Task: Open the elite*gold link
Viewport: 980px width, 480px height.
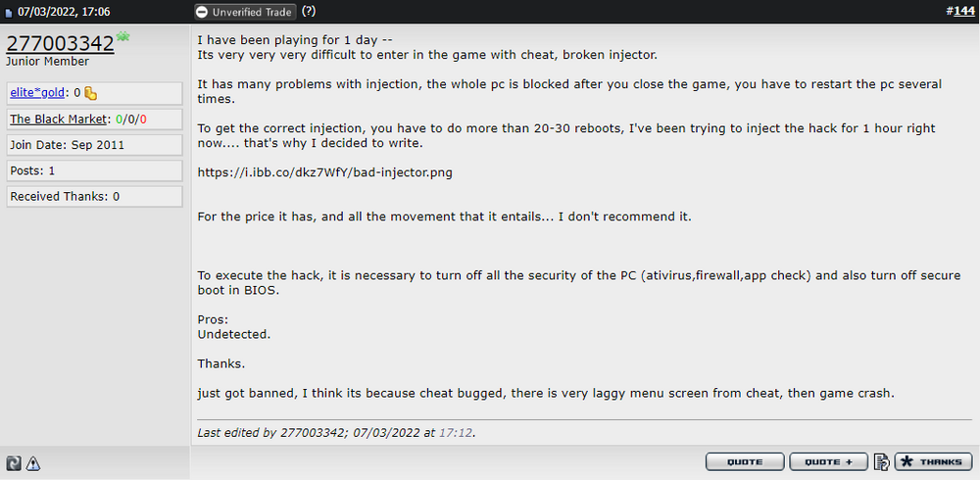Action: [x=37, y=94]
